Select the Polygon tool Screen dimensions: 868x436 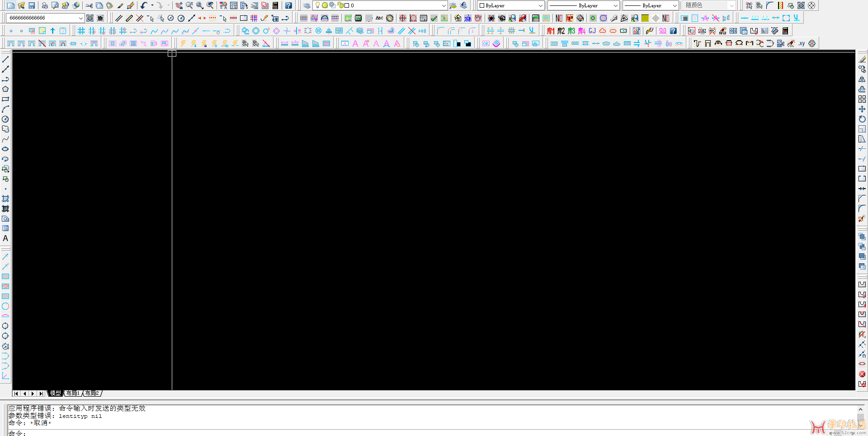[5, 89]
